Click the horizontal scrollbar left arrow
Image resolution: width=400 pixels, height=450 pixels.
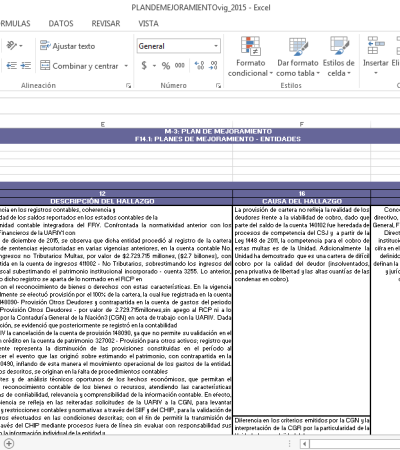tap(304, 444)
